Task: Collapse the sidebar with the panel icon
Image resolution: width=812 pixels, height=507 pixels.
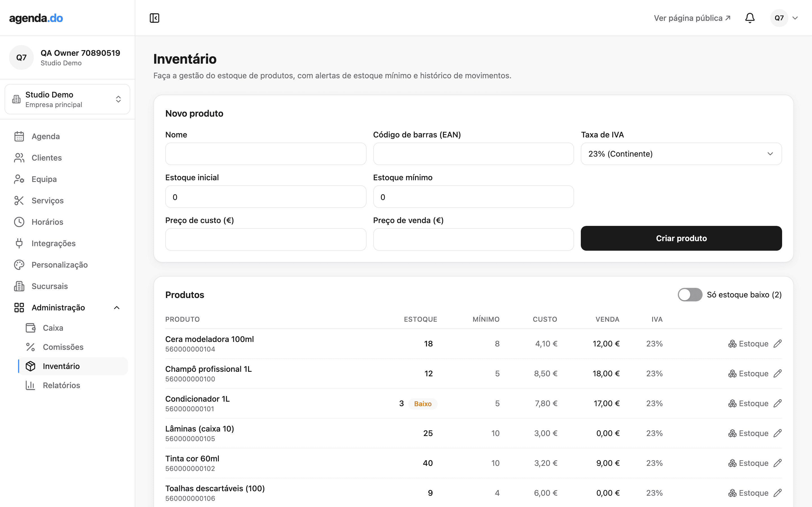Action: (x=154, y=18)
